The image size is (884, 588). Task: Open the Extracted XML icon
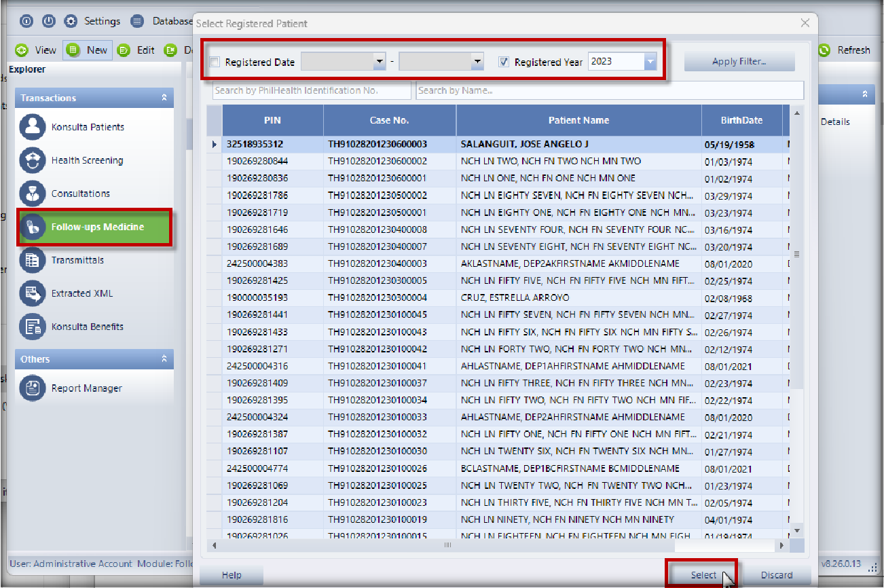[32, 293]
